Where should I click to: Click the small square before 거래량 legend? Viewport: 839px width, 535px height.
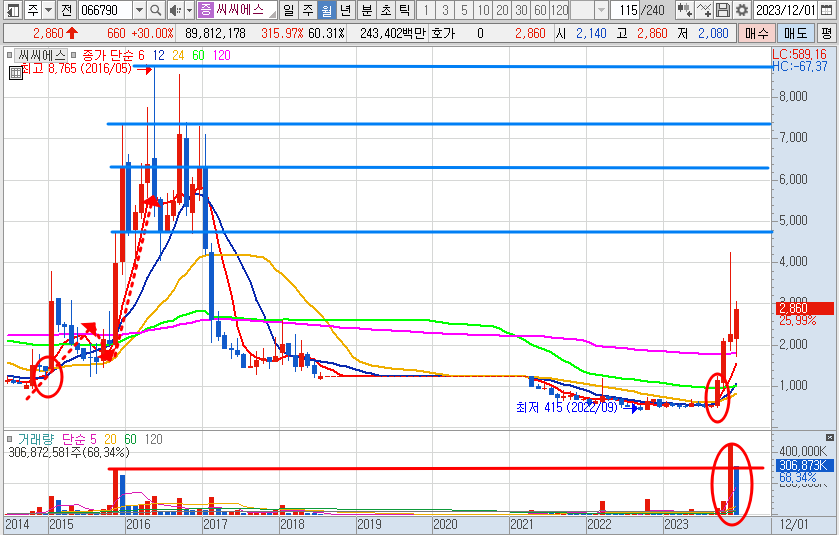[9, 439]
